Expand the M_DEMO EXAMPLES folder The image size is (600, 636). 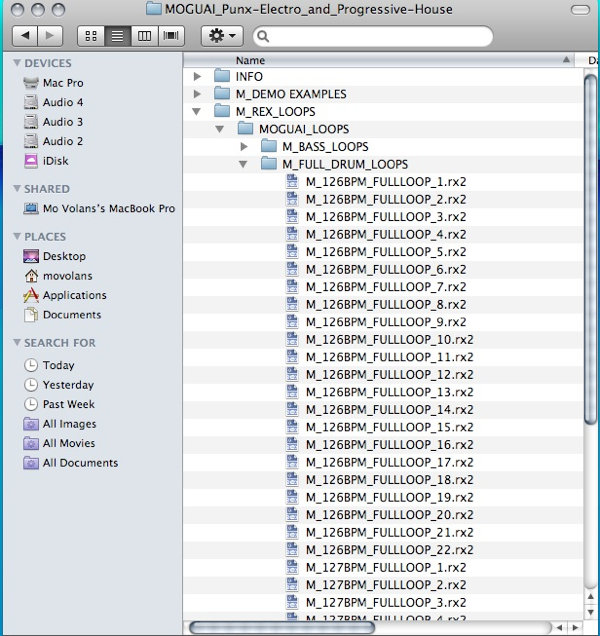pyautogui.click(x=197, y=94)
